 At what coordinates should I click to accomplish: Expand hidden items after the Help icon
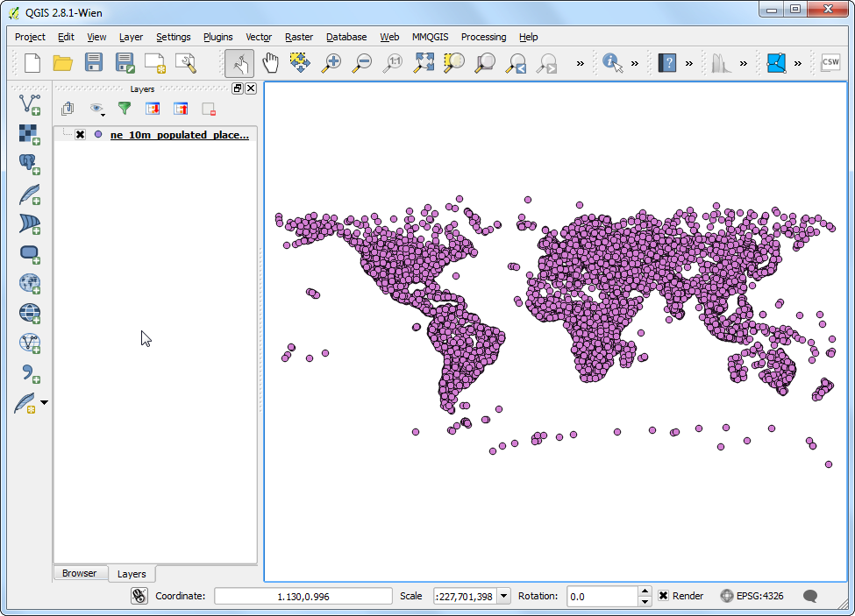(689, 64)
